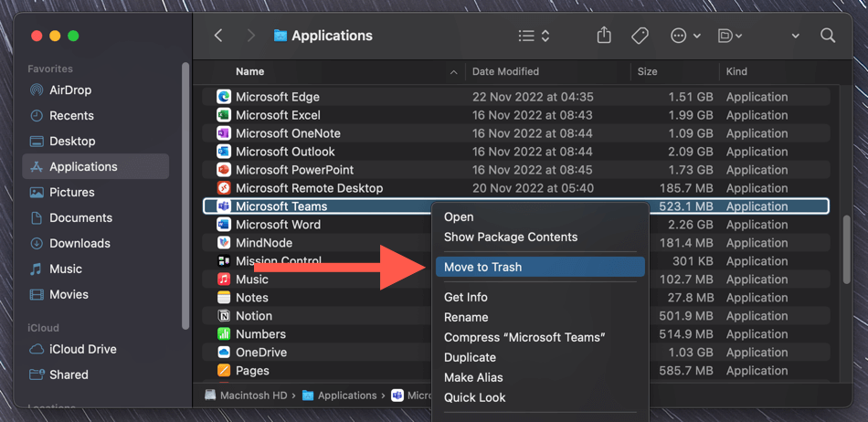Click the Microsoft Teams app icon
The height and width of the screenshot is (422, 868).
[224, 206]
